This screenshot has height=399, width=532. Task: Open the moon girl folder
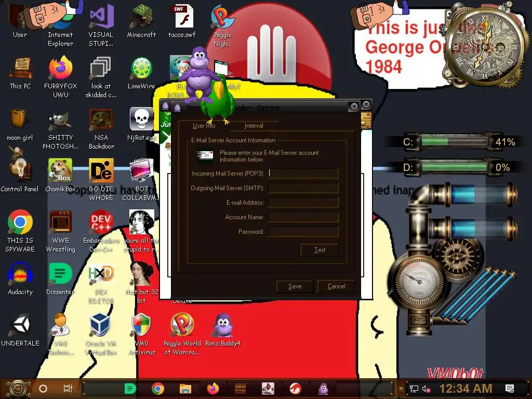point(20,124)
